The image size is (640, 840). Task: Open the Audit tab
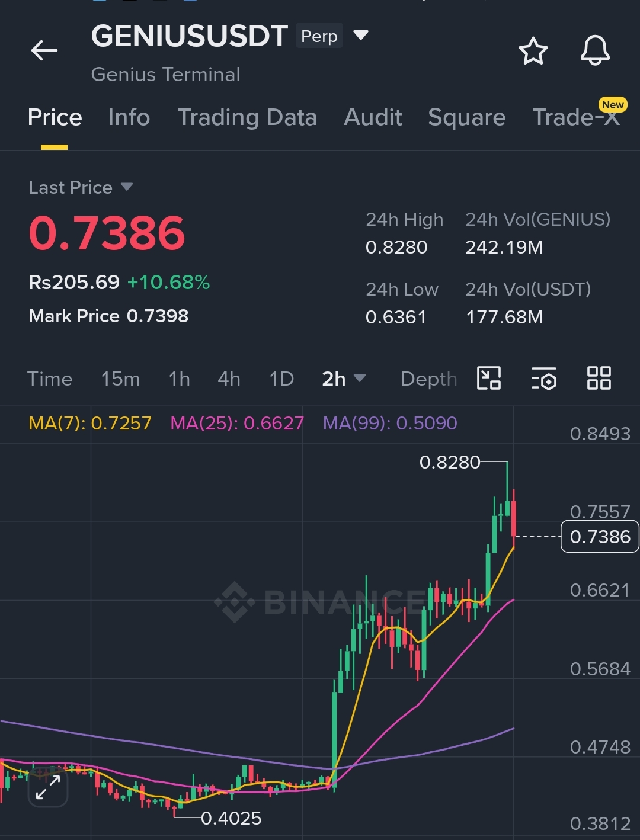(x=373, y=117)
